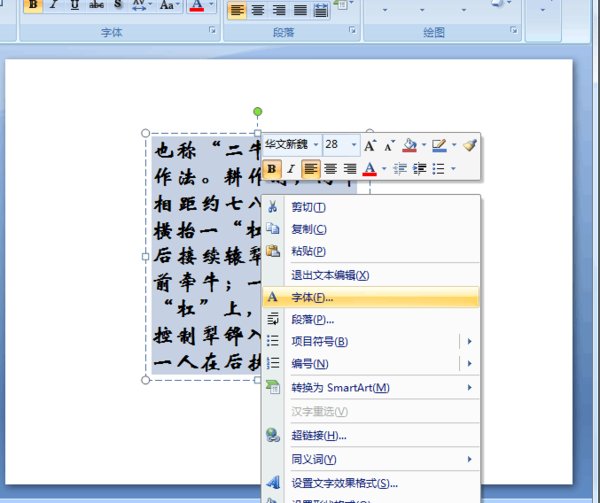
Task: Apply shape fill paint bucket in mini toolbar
Action: click(x=410, y=145)
